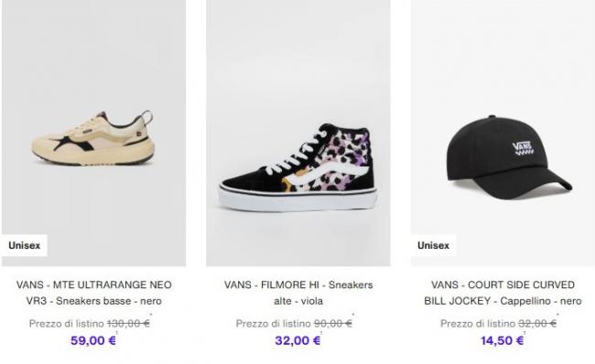This screenshot has width=595, height=364.
Task: Open VANS - MTE ULTRARANGE NEO VR3 title link
Action: (x=93, y=293)
